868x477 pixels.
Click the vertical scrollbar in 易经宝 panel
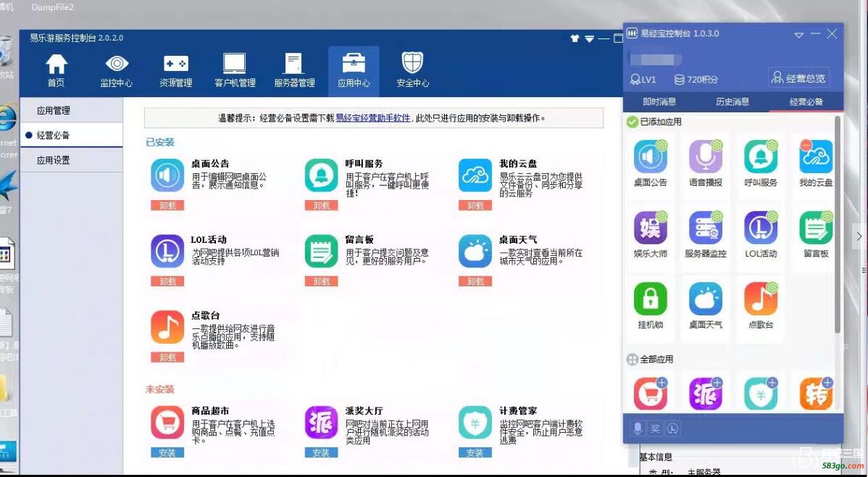click(838, 225)
